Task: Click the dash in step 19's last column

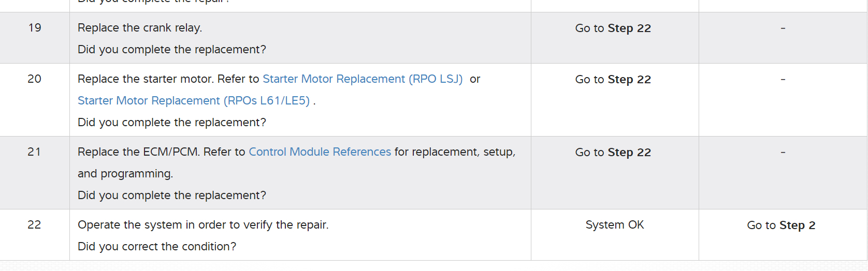Action: point(783,28)
